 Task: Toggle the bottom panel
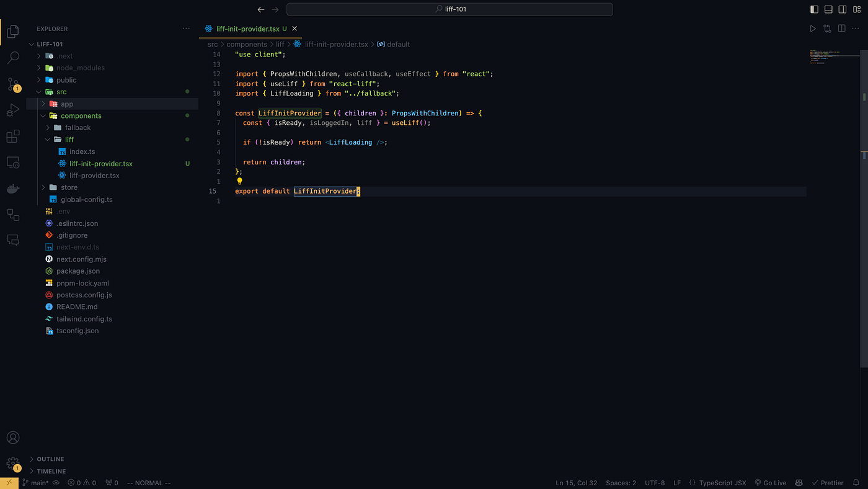[x=828, y=9]
